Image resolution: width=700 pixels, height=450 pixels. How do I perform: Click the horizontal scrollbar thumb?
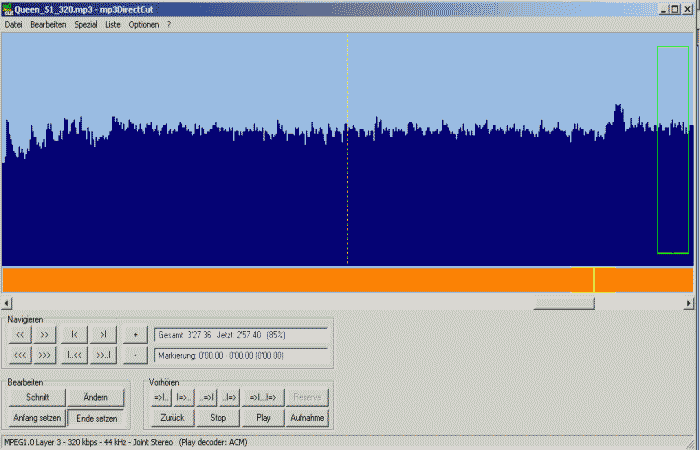[x=564, y=303]
